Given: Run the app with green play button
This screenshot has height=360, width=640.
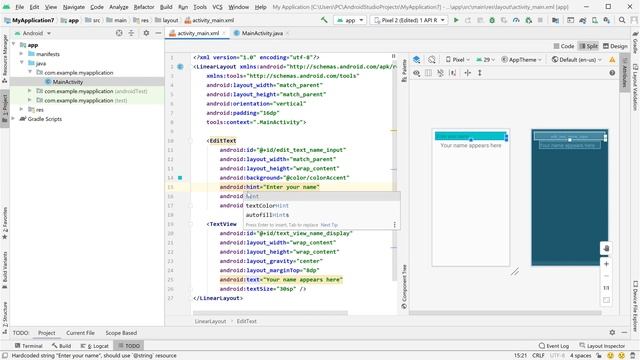Looking at the screenshot, I should point(456,20).
